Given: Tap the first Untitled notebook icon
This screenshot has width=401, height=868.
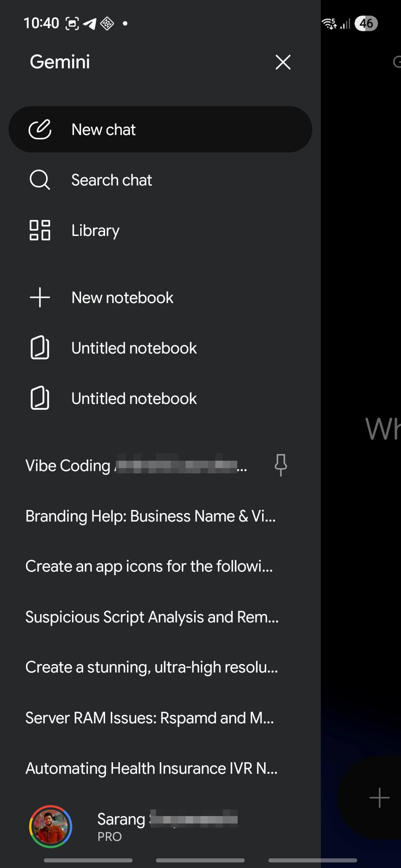Looking at the screenshot, I should 40,348.
